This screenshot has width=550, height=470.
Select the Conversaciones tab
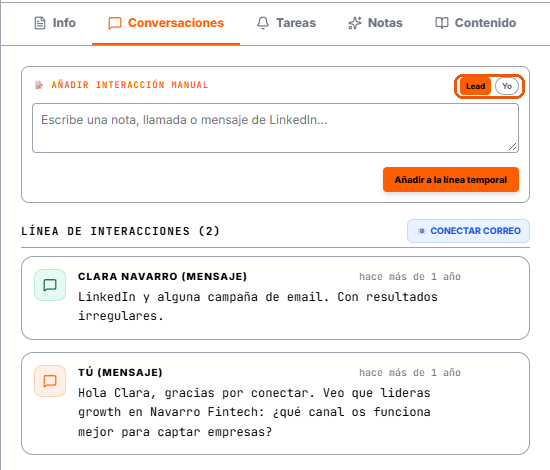[x=166, y=23]
